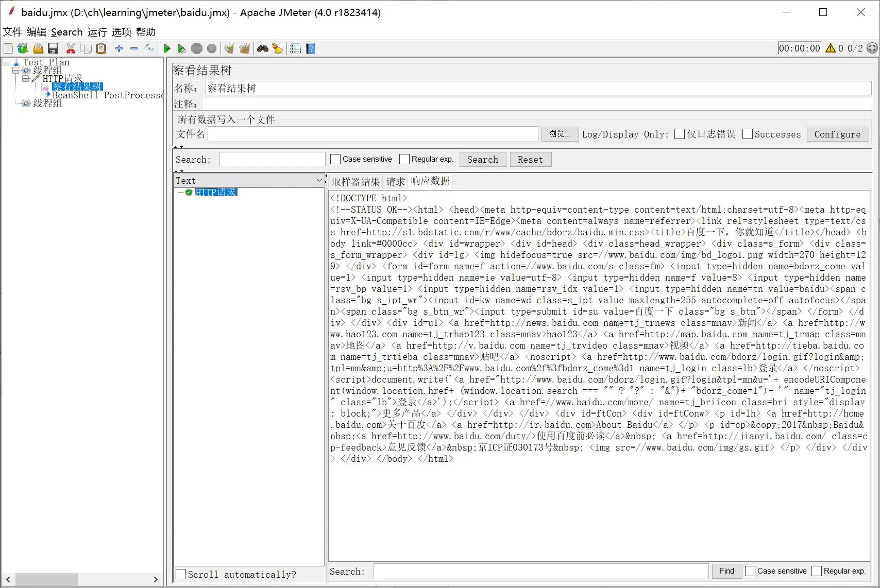Open the 选项 menu
Screen dimensions: 880x588
click(122, 32)
